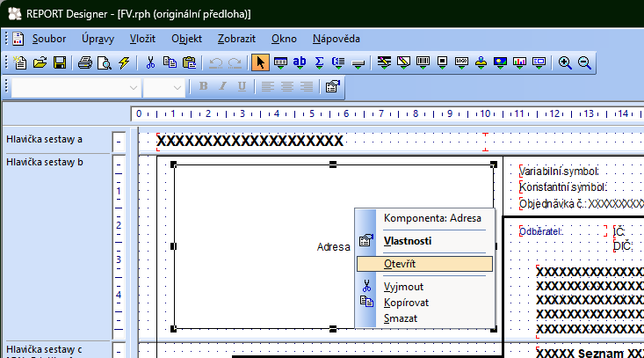The width and height of the screenshot is (644, 358).
Task: Set center text alignment
Action: pyautogui.click(x=287, y=86)
